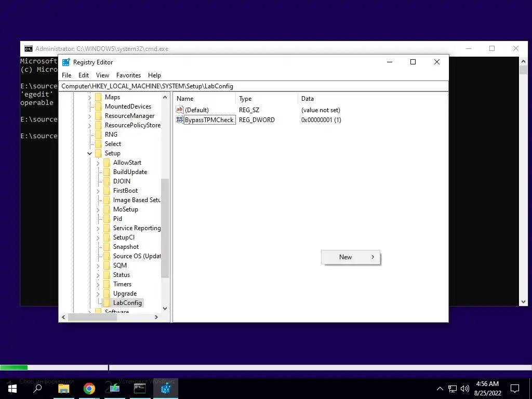Click the DJOIN folder icon
This screenshot has width=532, height=399.
[107, 181]
